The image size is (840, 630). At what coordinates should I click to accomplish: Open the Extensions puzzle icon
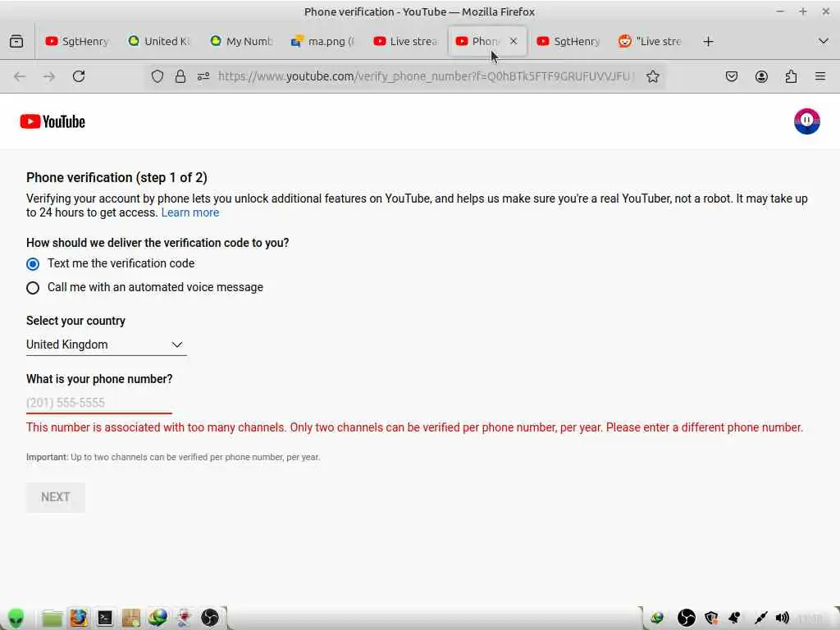point(791,76)
